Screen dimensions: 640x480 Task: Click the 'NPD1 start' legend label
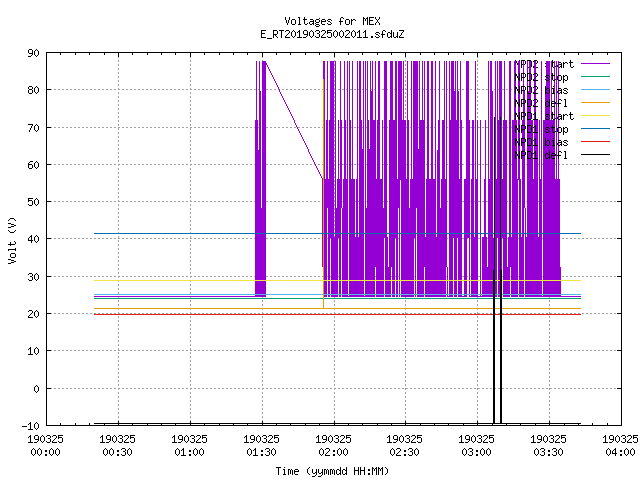point(544,116)
